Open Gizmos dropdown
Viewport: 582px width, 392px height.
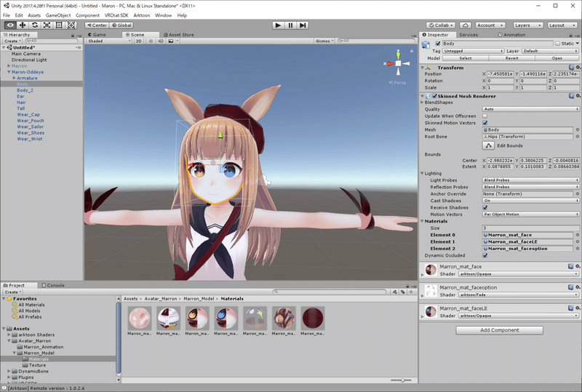(324, 41)
